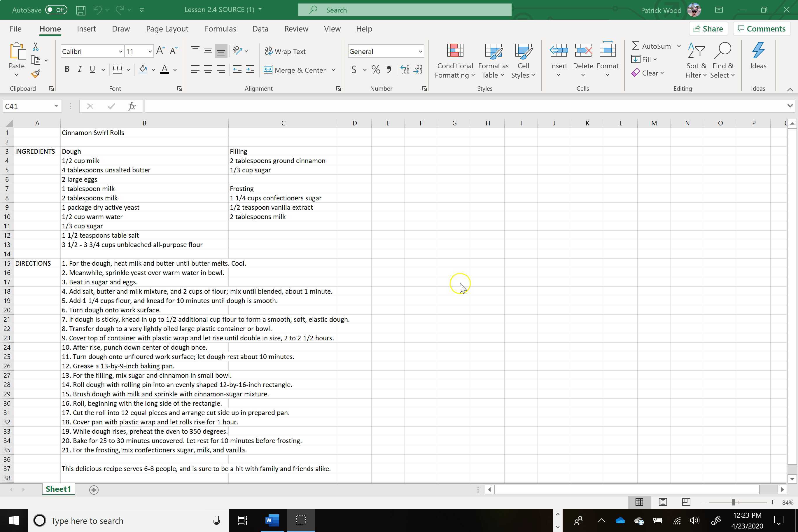Open the General number format dropdown

[x=420, y=52]
